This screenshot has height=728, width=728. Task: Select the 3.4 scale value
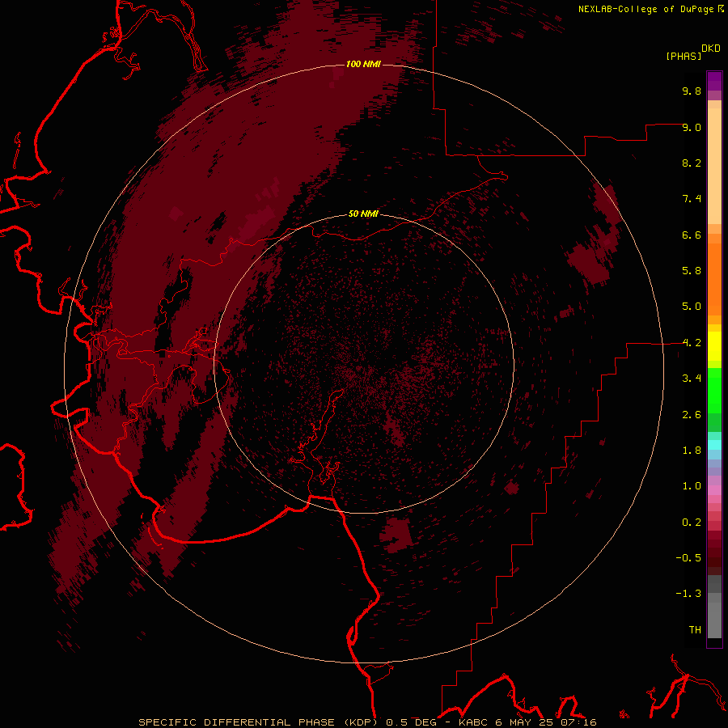(692, 379)
